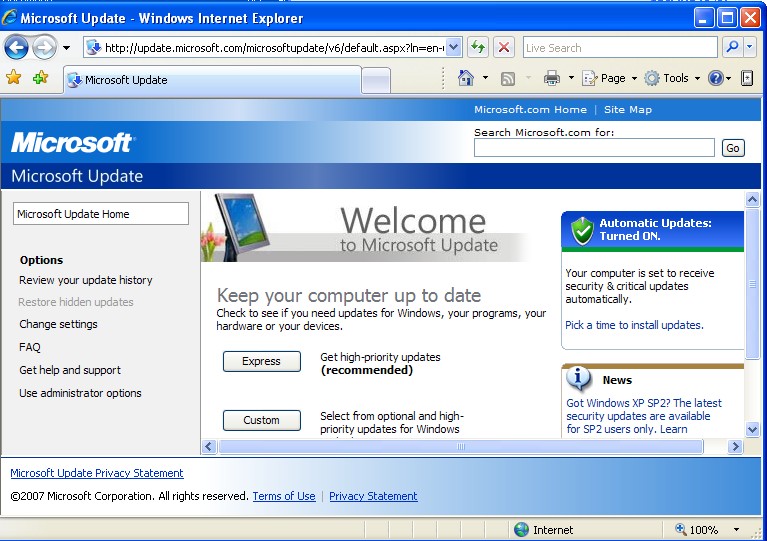The height and width of the screenshot is (541, 767).
Task: Expand the address bar history dropdown
Action: pos(453,48)
